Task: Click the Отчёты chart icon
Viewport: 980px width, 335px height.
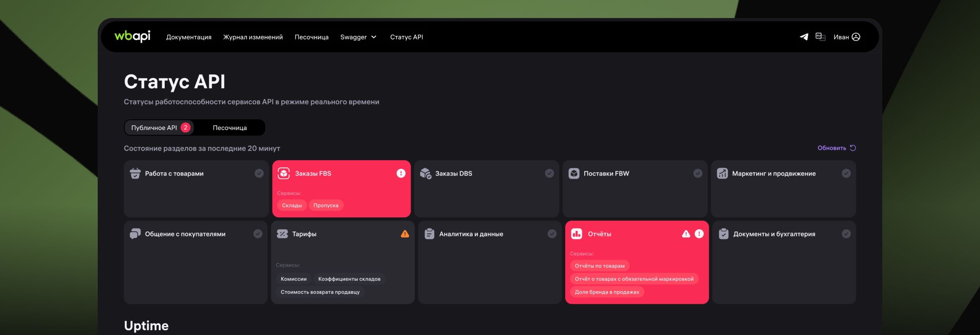Action: (576, 234)
